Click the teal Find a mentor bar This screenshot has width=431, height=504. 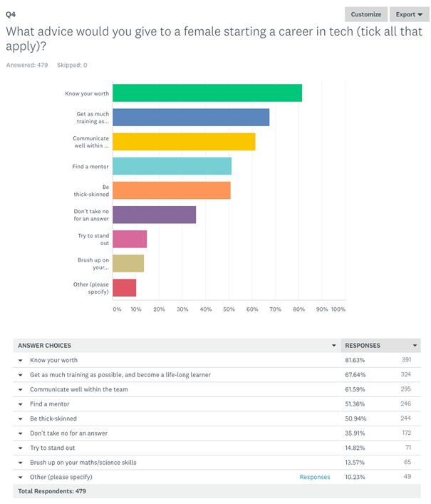tap(172, 166)
